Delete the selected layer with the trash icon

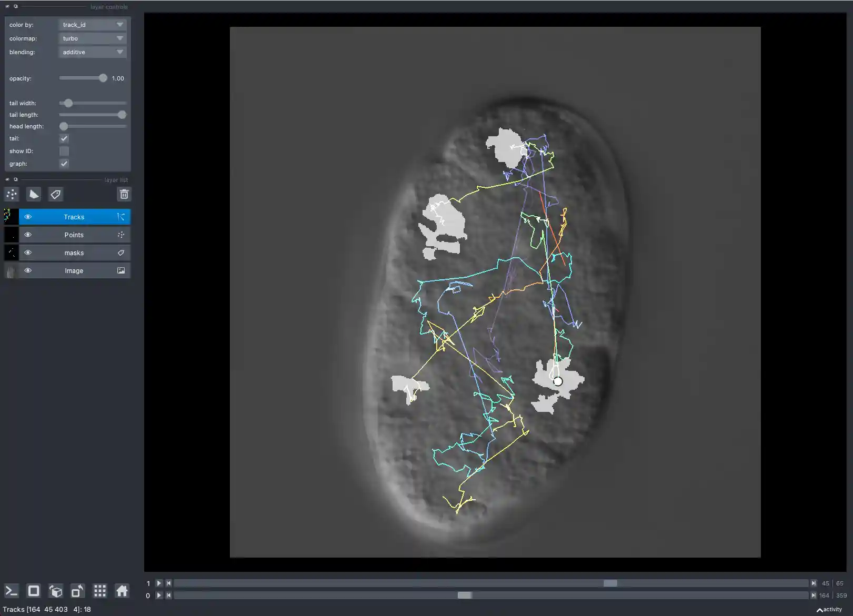tap(124, 194)
